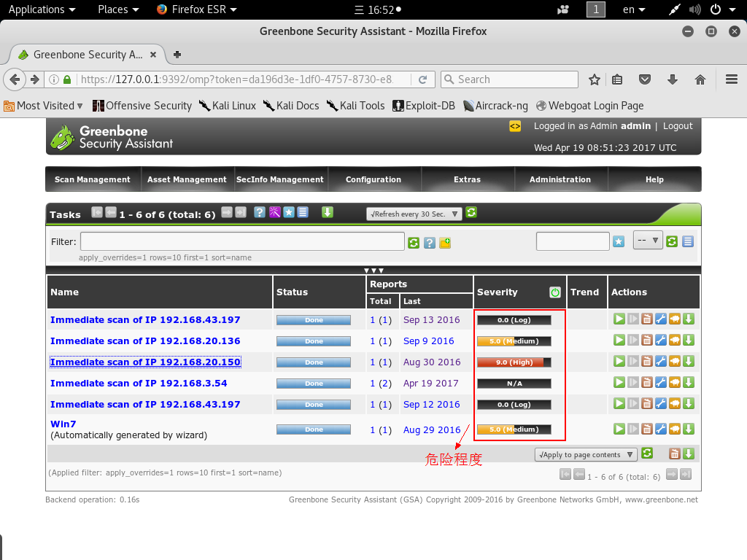747x560 pixels.
Task: Click the N/A severity bar
Action: (514, 384)
